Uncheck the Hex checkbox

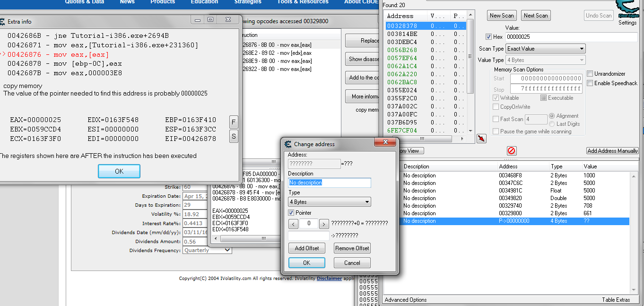tap(489, 37)
